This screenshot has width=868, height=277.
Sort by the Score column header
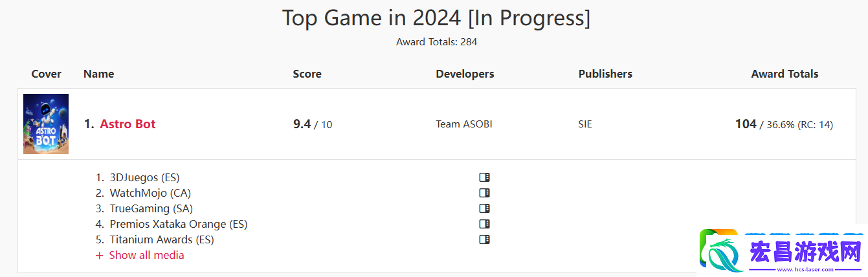coord(307,74)
